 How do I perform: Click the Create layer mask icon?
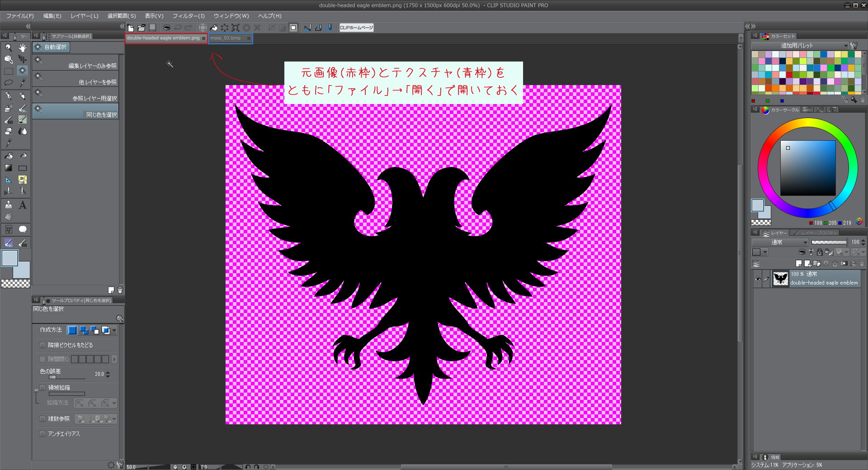[x=844, y=263]
